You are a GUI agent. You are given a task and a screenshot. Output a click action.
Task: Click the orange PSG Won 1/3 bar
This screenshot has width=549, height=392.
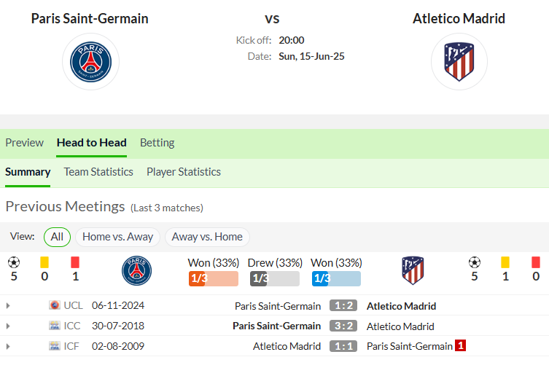214,278
